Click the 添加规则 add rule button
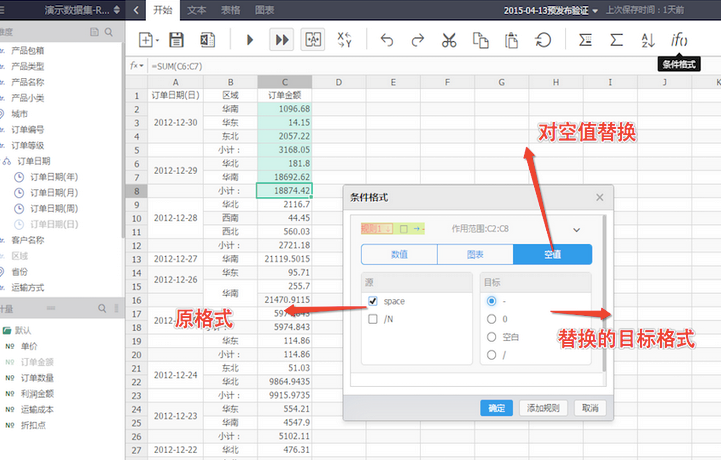The height and width of the screenshot is (468, 721). 545,408
